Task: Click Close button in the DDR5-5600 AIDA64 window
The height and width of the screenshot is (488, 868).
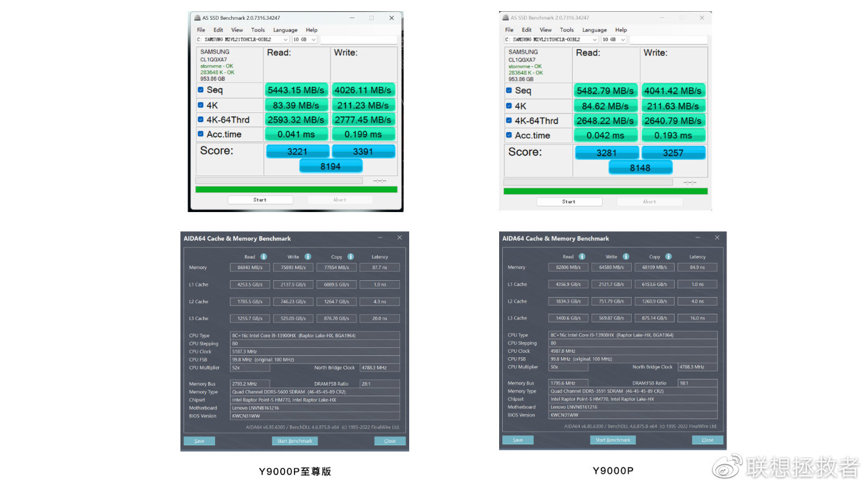Action: point(390,441)
